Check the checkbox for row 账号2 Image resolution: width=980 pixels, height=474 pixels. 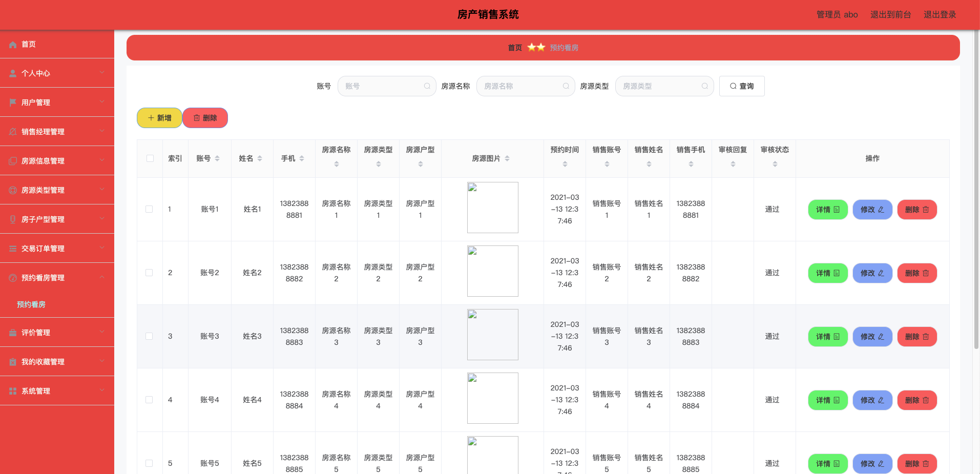(149, 273)
